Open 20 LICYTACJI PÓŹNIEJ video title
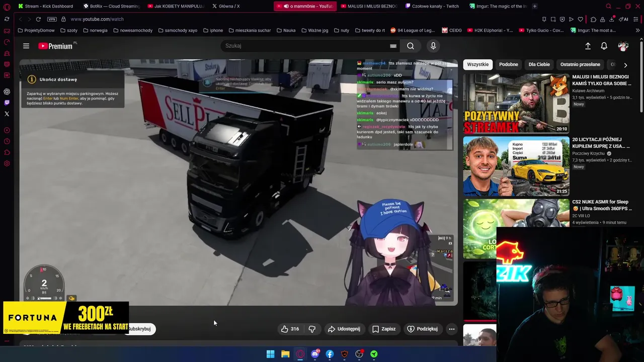 (x=601, y=143)
